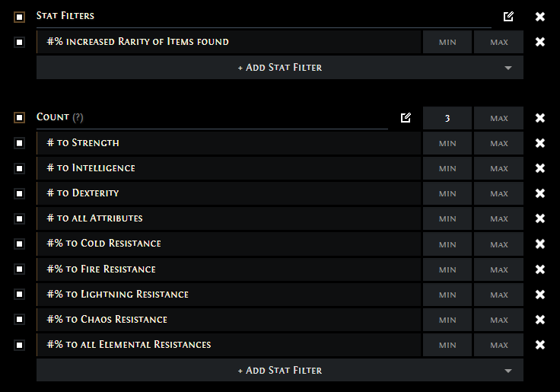This screenshot has height=392, width=560.
Task: Delete the Cold Resistance filter row
Action: pyautogui.click(x=540, y=244)
